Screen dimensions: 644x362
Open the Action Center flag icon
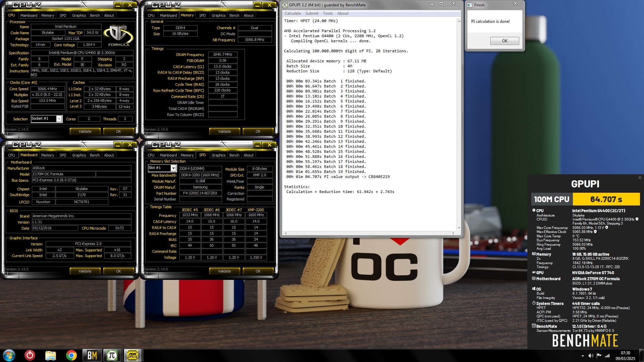(599, 356)
